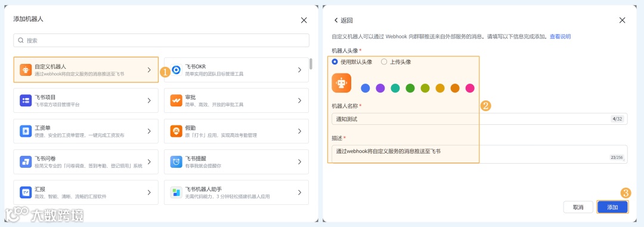Pick the blue avatar color
The width and height of the screenshot is (644, 227).
(x=365, y=88)
